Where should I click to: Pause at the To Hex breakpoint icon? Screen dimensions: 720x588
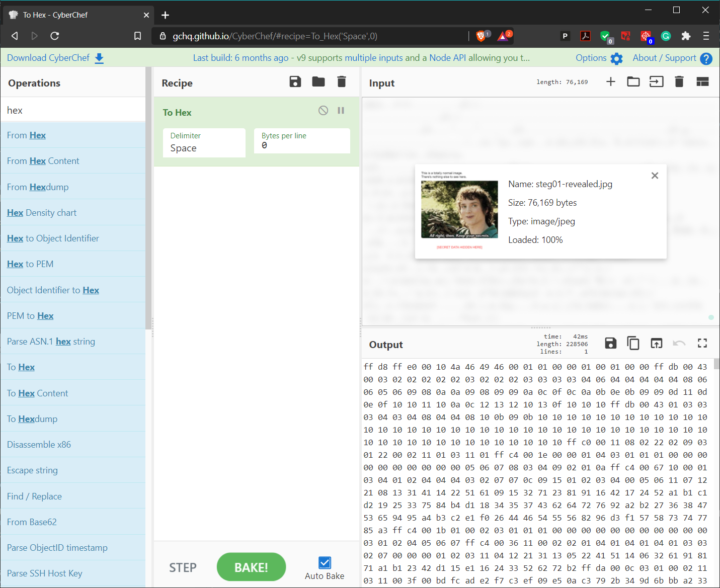tap(341, 111)
